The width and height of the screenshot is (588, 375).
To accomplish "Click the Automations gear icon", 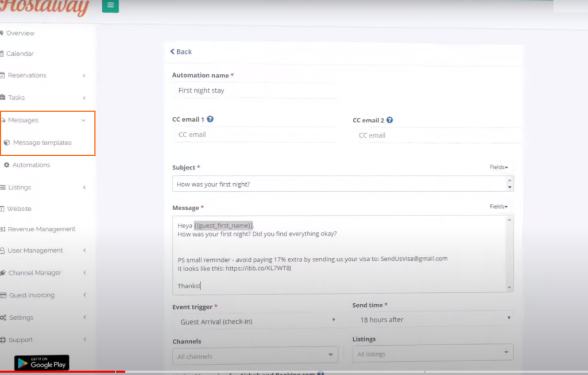I will 7,165.
